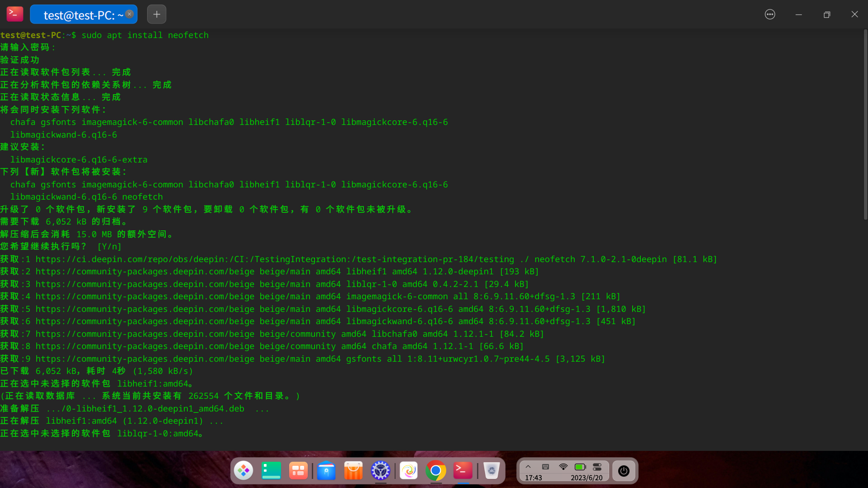This screenshot has width=868, height=488.
Task: Collapse the system tray with the chevron
Action: pos(528,467)
